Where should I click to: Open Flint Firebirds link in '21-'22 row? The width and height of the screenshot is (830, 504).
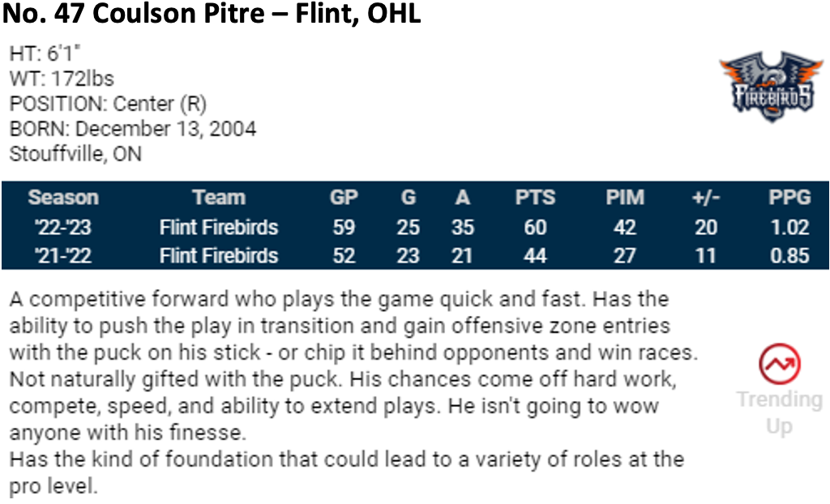tap(218, 255)
